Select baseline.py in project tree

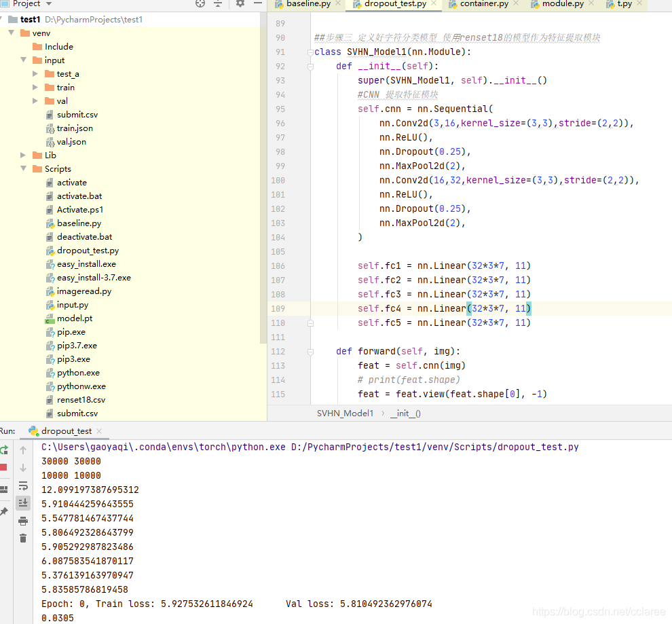coord(79,223)
